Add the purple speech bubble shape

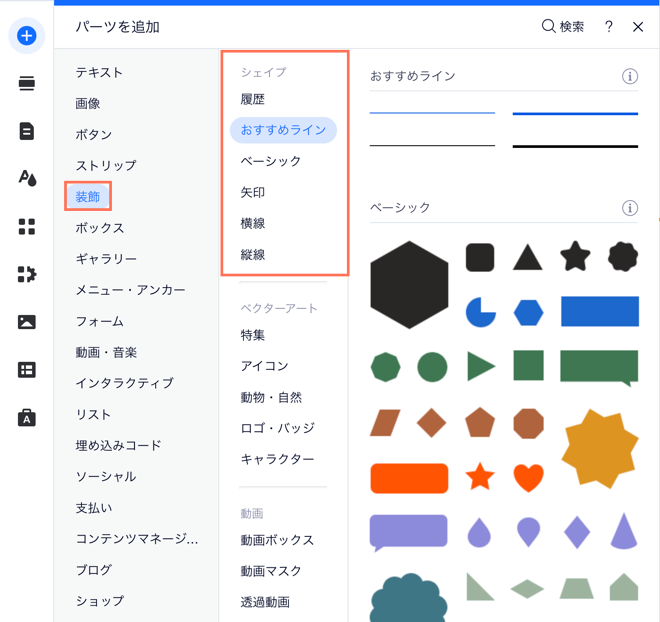click(408, 533)
